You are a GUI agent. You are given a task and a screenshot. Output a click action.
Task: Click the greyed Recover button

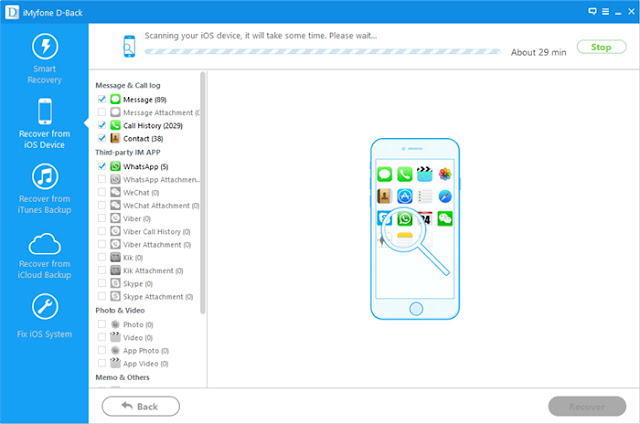[x=587, y=406]
